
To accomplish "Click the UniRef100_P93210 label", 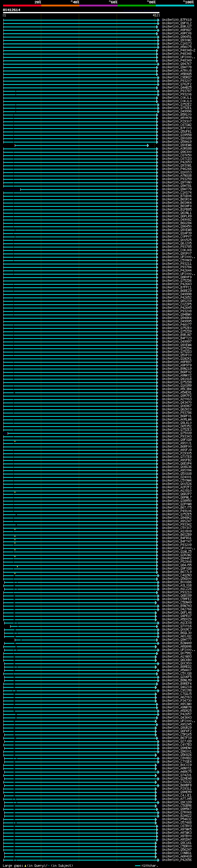I will coord(176,592).
